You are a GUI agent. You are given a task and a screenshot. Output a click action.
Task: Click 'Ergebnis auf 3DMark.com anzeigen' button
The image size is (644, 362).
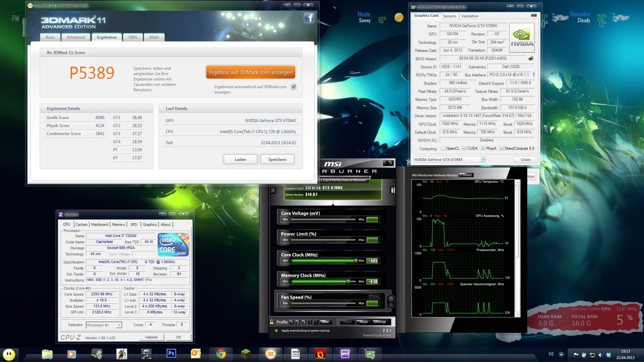(x=250, y=72)
